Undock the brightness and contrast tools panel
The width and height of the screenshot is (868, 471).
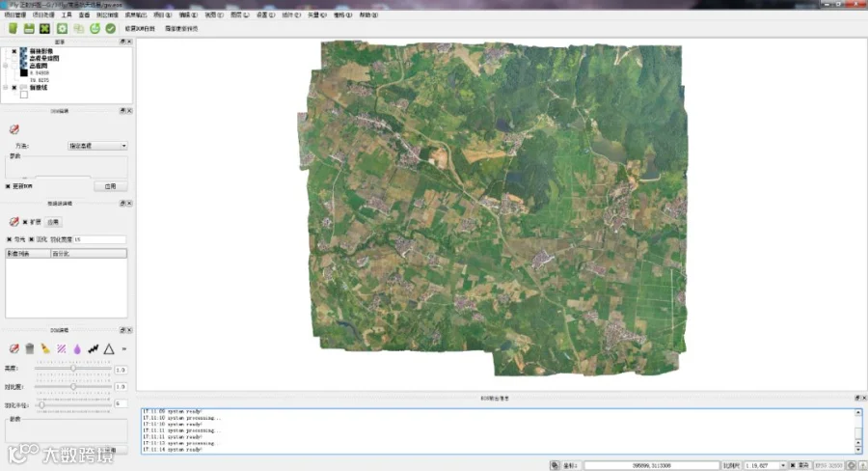click(x=122, y=330)
